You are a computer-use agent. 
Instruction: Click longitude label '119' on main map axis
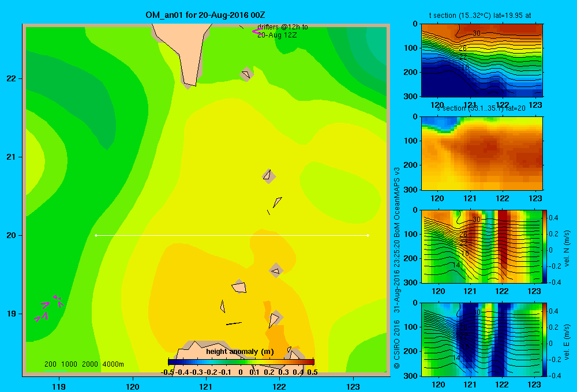click(59, 386)
